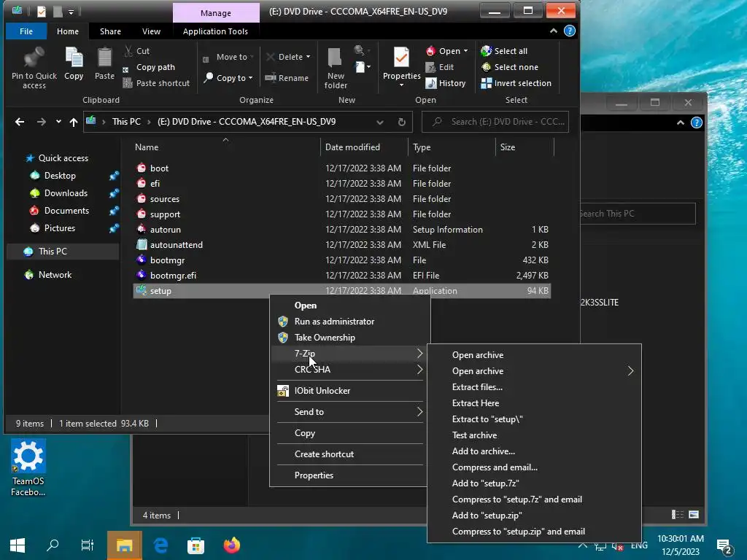The image size is (747, 560).
Task: Click Paste shortcut command
Action: [156, 83]
